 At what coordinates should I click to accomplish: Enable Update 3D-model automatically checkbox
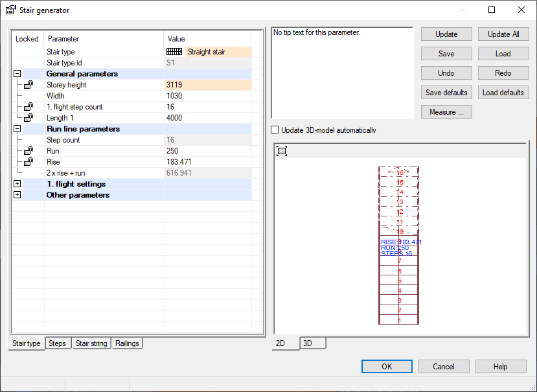click(275, 130)
